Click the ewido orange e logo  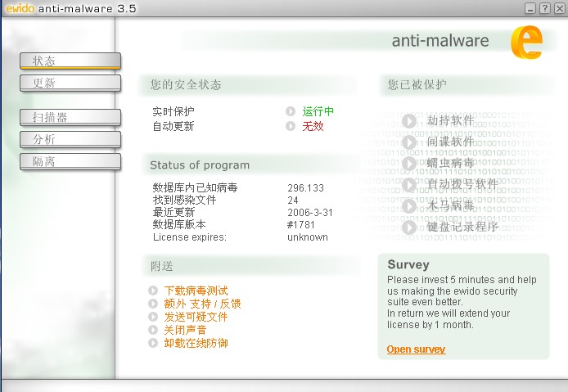coord(527,42)
